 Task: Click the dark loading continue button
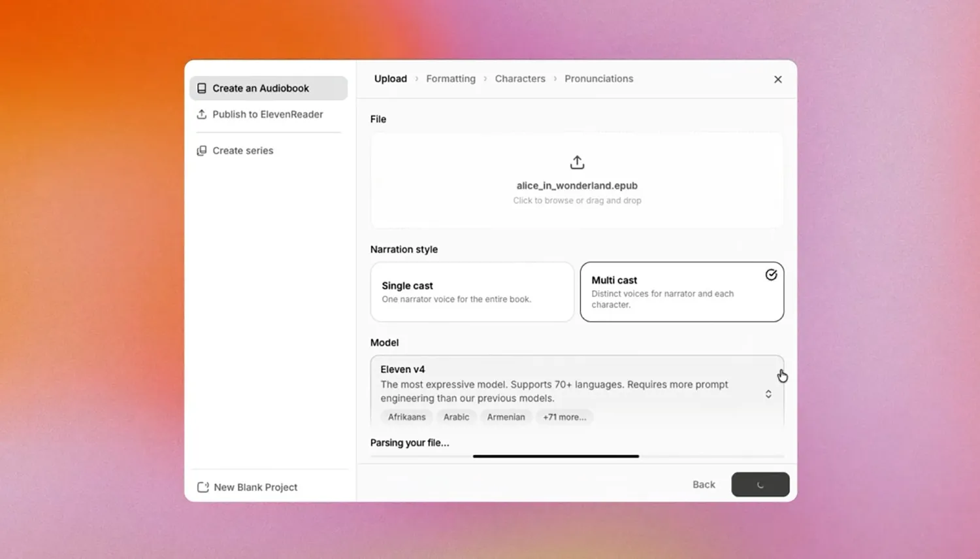click(x=760, y=484)
